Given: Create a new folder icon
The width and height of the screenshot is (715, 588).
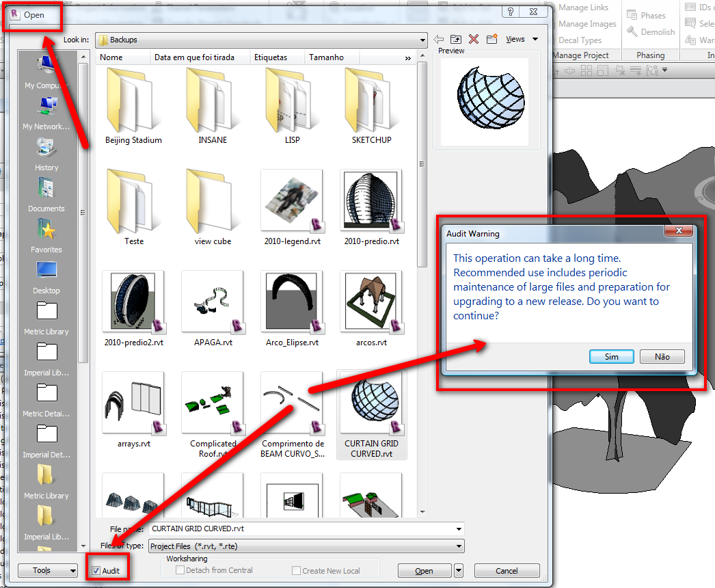Looking at the screenshot, I should (x=491, y=39).
